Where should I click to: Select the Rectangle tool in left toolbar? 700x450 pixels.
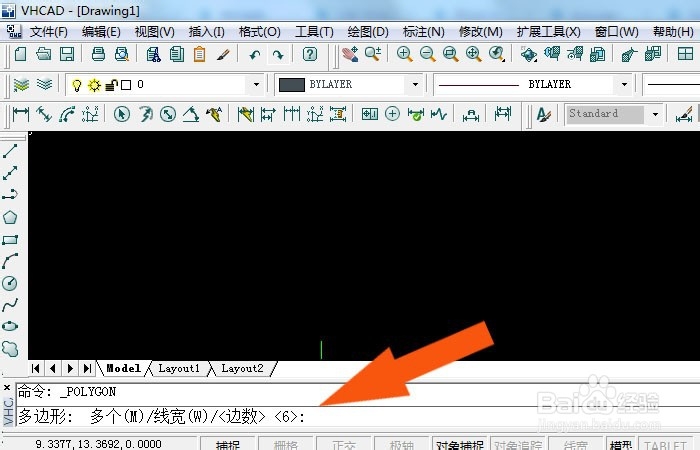tap(10, 240)
